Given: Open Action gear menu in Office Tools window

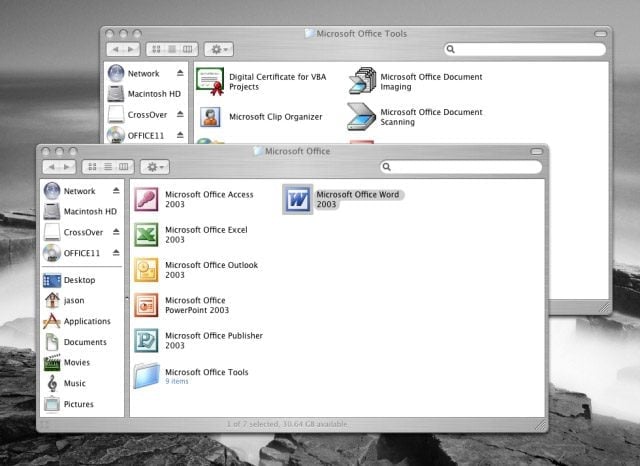Looking at the screenshot, I should click(219, 49).
